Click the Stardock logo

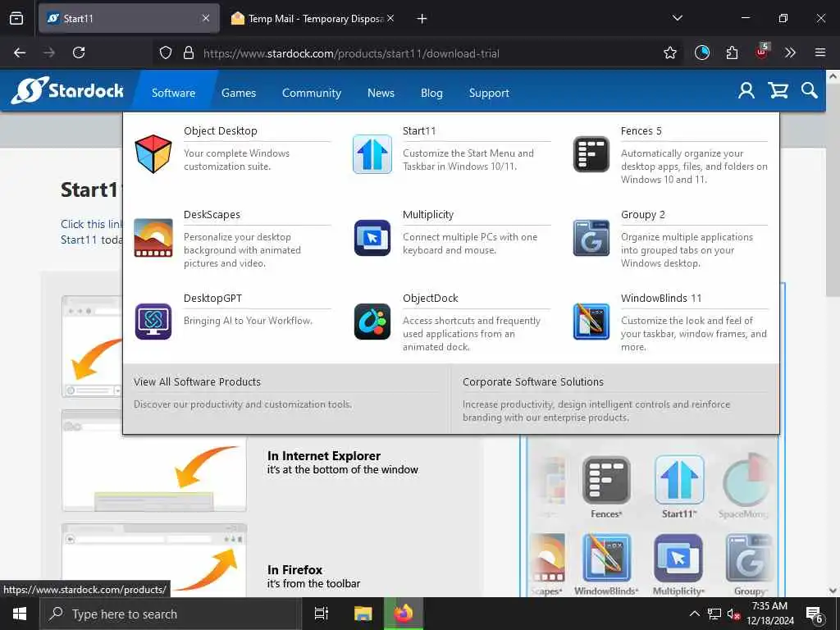tap(67, 90)
